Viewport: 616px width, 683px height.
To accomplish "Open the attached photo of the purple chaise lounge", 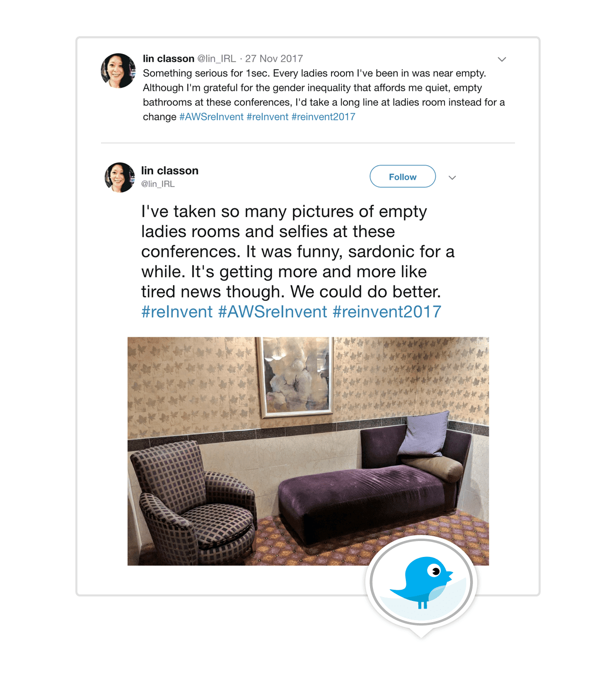I will click(308, 451).
